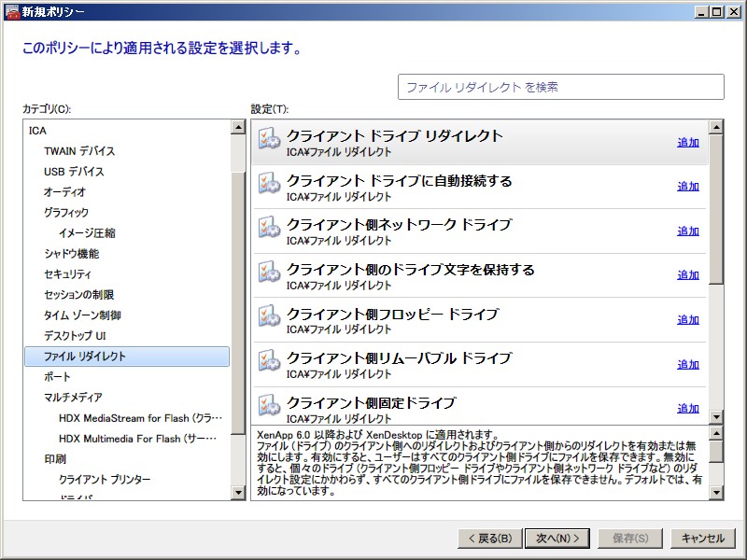Add the クライアント ドライブ リダイレクト setting
The width and height of the screenshot is (747, 560).
pyautogui.click(x=687, y=142)
